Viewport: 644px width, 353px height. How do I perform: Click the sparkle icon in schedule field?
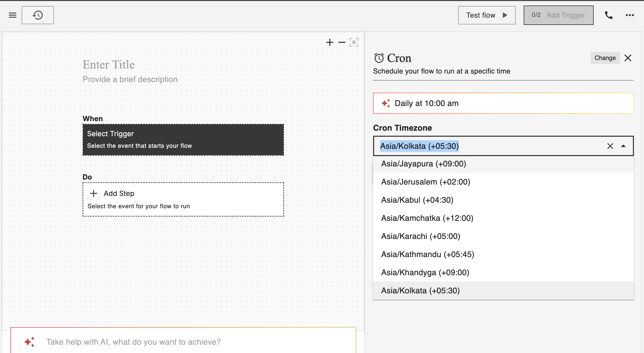point(386,103)
